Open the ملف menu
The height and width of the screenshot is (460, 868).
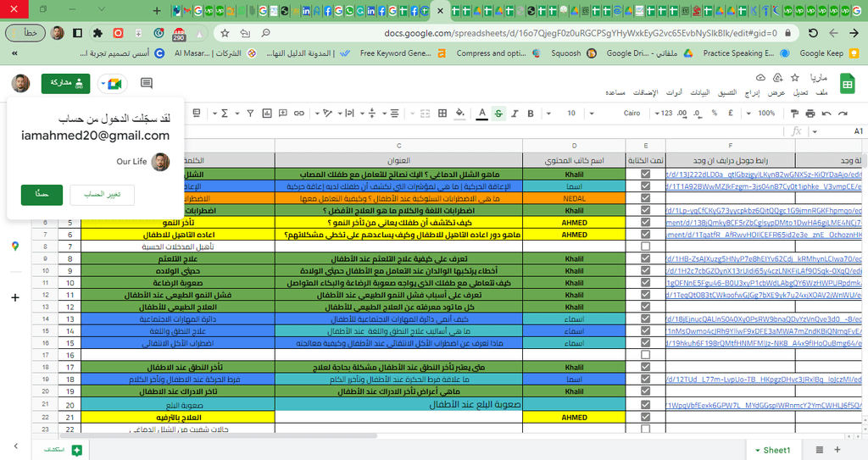[x=822, y=92]
